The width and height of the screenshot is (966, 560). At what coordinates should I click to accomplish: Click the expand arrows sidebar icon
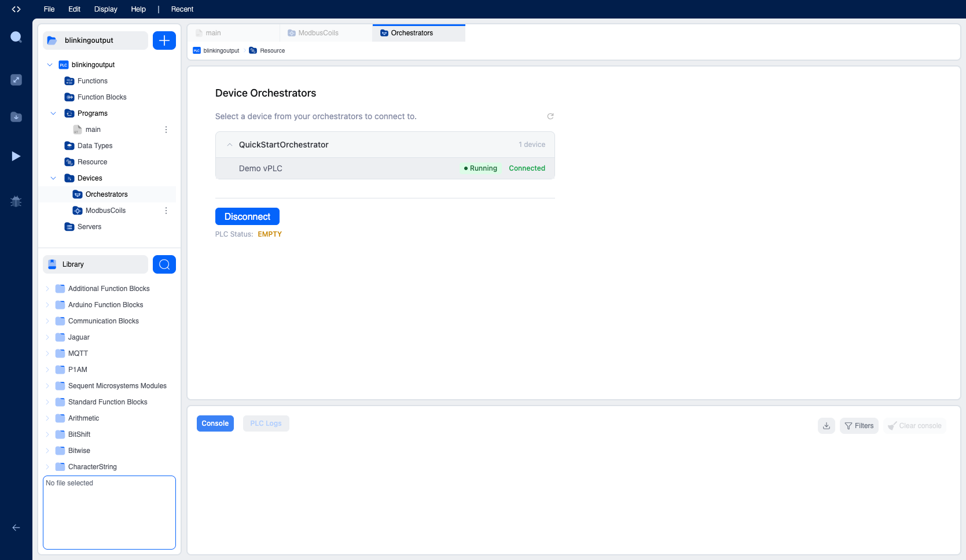click(x=16, y=80)
